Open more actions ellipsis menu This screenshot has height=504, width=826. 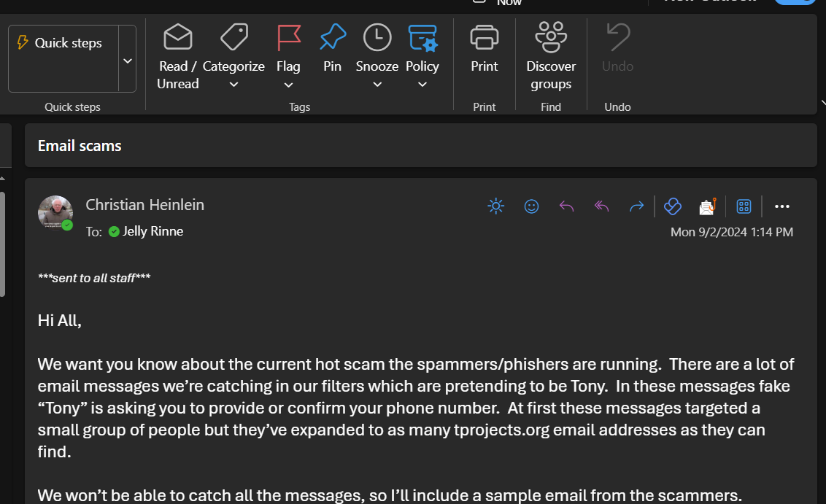point(781,206)
